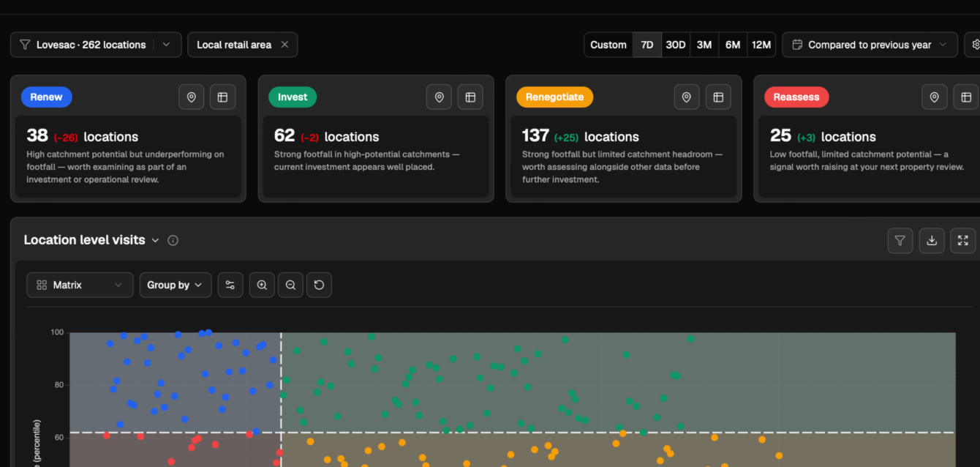This screenshot has height=467, width=980.
Task: Click the Reassess card table icon
Action: pyautogui.click(x=966, y=97)
